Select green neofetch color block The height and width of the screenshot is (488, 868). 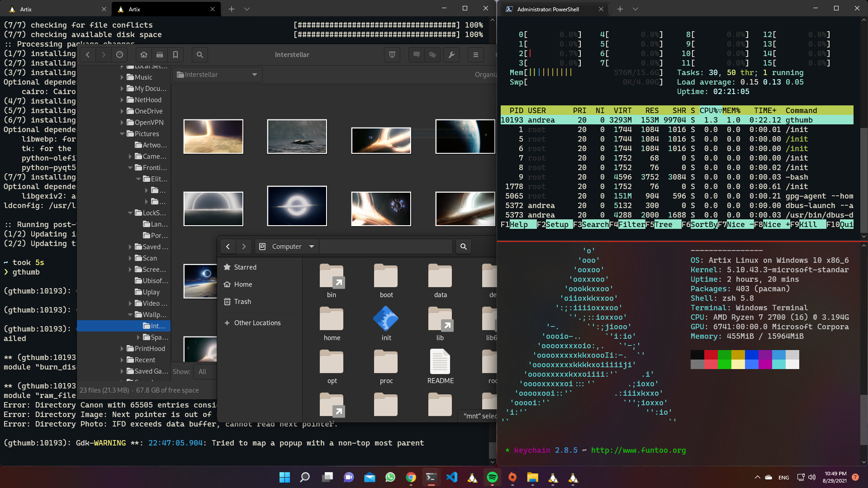pyautogui.click(x=725, y=355)
